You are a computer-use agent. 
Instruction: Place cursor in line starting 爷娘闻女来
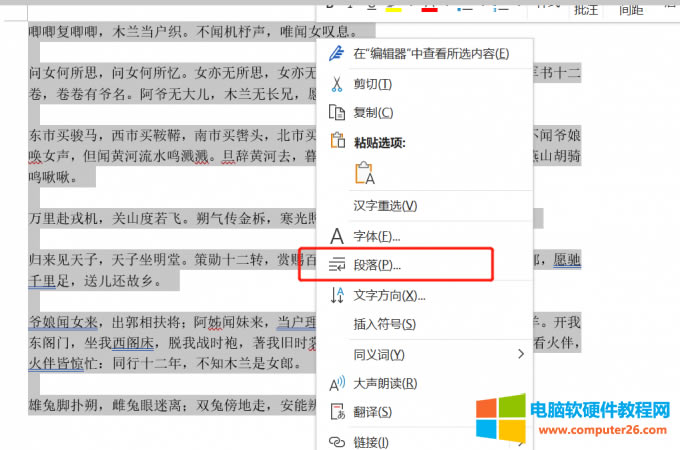(x=172, y=322)
